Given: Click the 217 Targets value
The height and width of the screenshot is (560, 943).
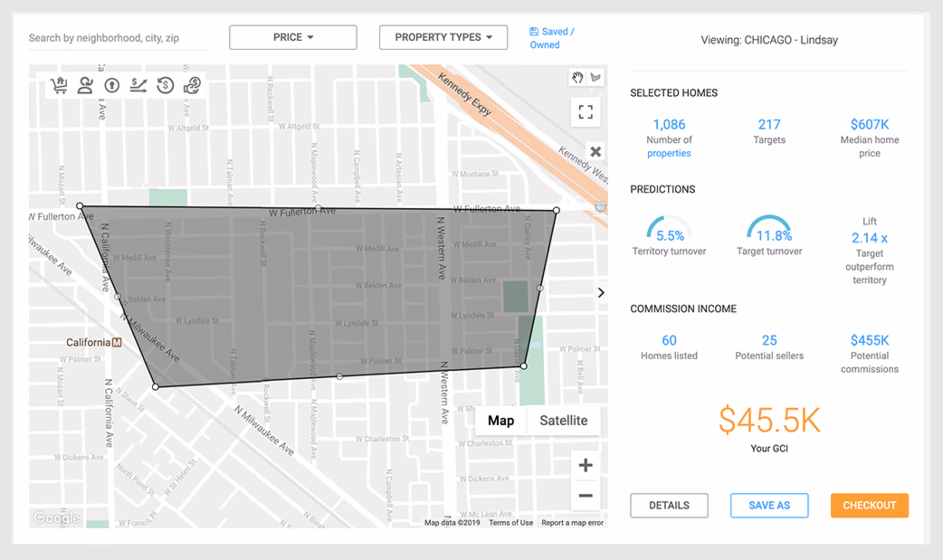Looking at the screenshot, I should coord(769,124).
